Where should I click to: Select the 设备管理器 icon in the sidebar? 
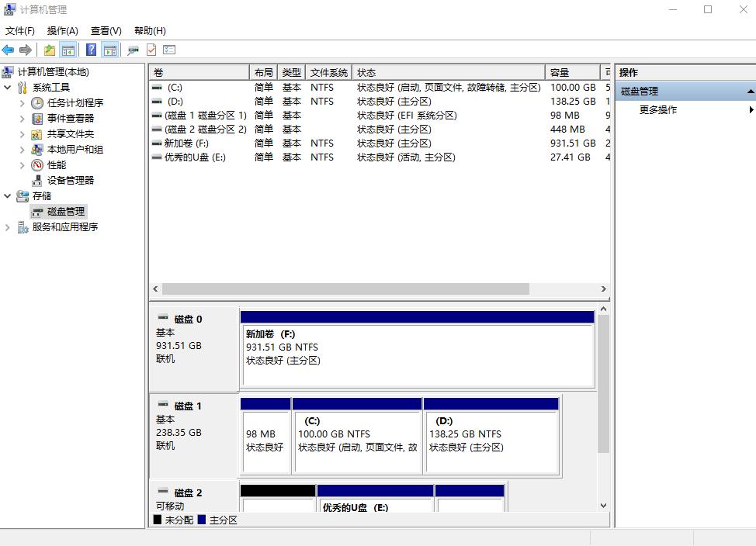coord(36,180)
